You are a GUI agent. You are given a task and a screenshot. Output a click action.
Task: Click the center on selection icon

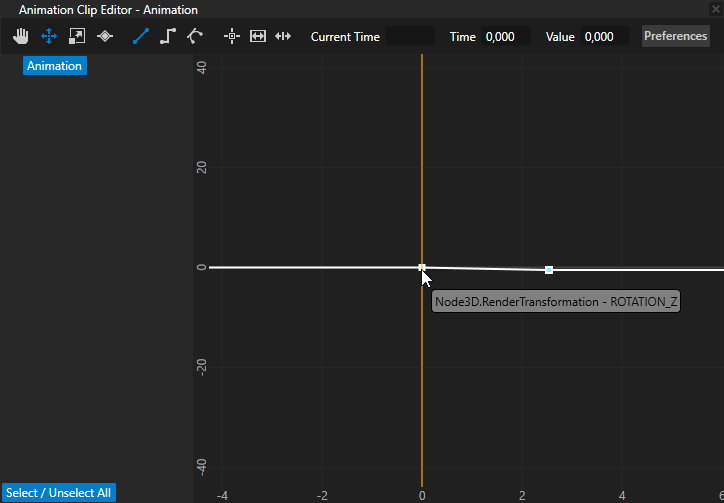click(x=232, y=36)
